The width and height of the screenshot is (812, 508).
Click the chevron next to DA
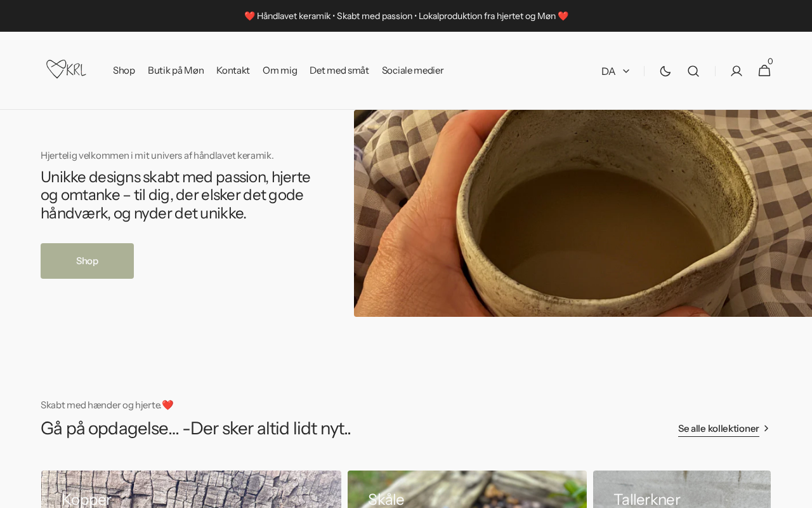coord(626,71)
